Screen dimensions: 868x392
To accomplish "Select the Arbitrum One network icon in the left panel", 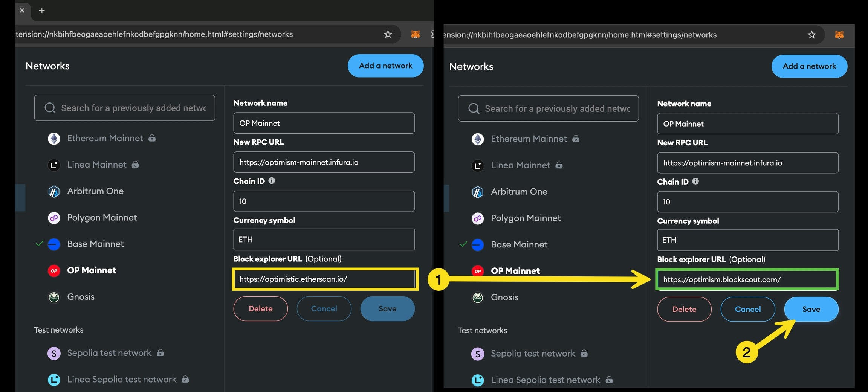I will (x=54, y=191).
